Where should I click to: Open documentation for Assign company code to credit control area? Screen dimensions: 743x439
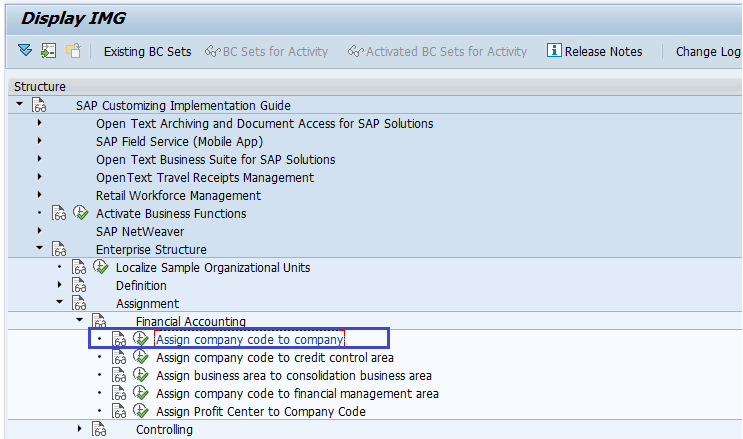[119, 357]
